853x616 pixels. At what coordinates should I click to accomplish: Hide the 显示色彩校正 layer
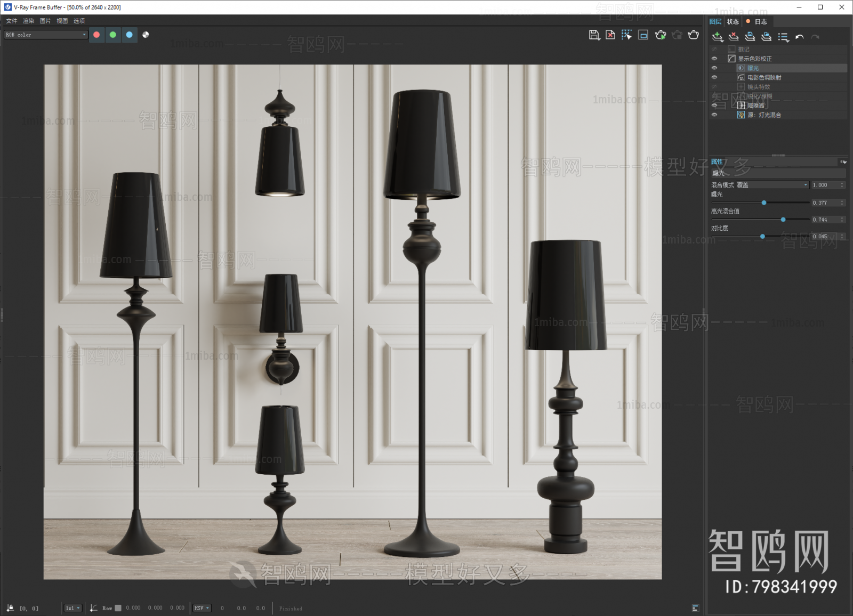click(714, 59)
